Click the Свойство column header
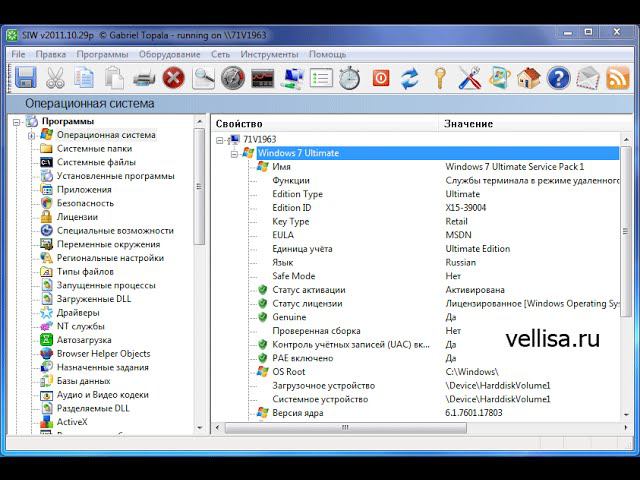The width and height of the screenshot is (640, 480). [x=325, y=123]
